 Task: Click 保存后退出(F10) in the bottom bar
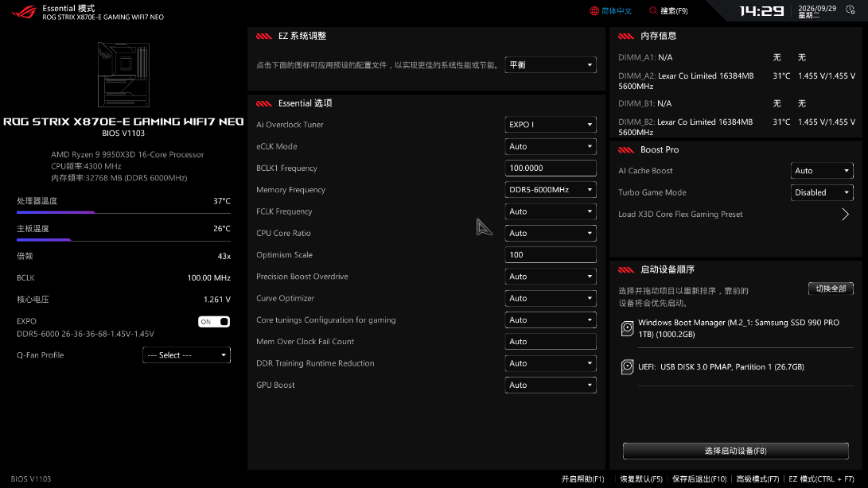pyautogui.click(x=699, y=479)
